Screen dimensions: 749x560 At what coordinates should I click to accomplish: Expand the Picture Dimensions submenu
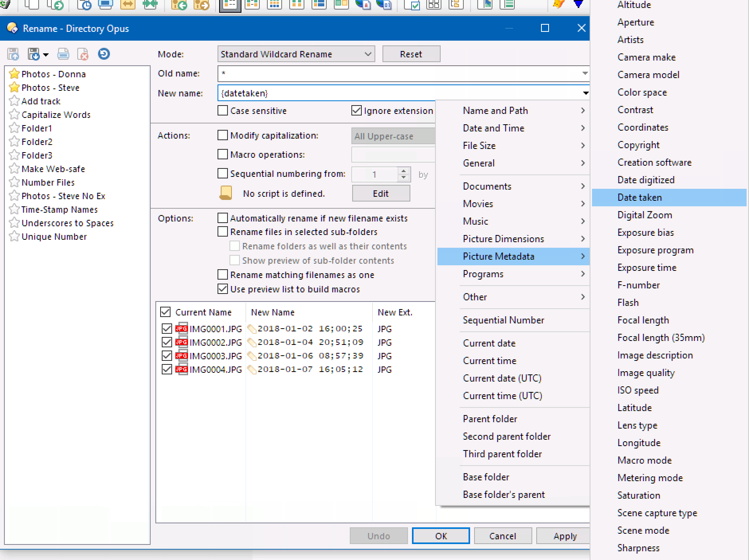(x=514, y=239)
